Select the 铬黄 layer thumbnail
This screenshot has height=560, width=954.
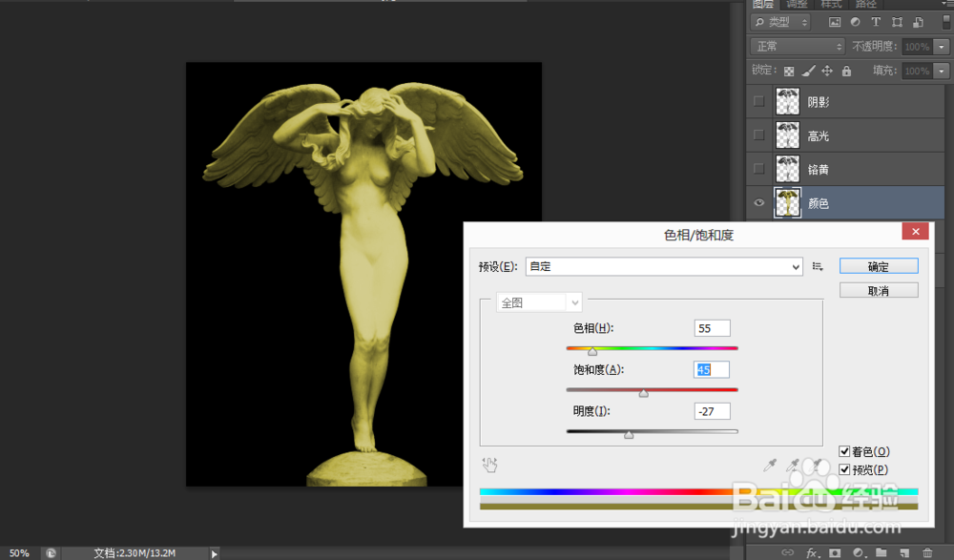(x=787, y=169)
